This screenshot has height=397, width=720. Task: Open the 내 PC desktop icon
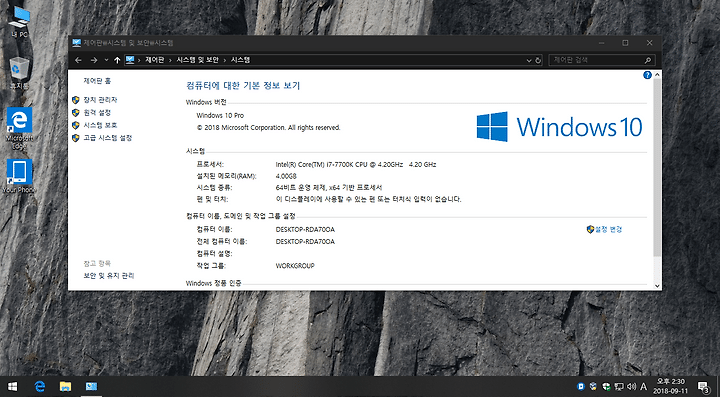click(19, 21)
